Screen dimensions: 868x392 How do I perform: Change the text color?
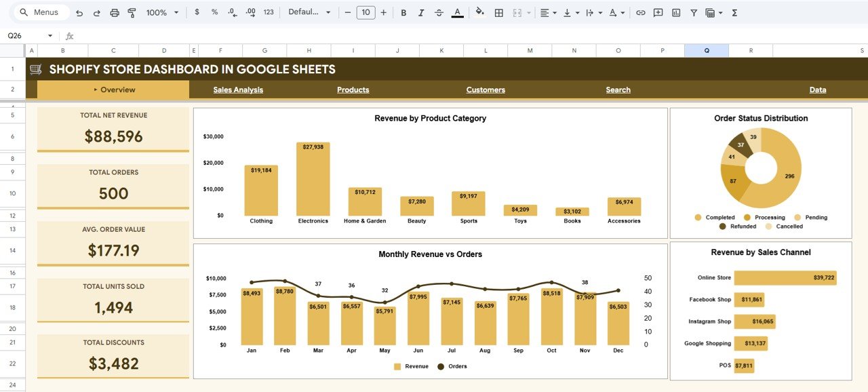point(456,12)
